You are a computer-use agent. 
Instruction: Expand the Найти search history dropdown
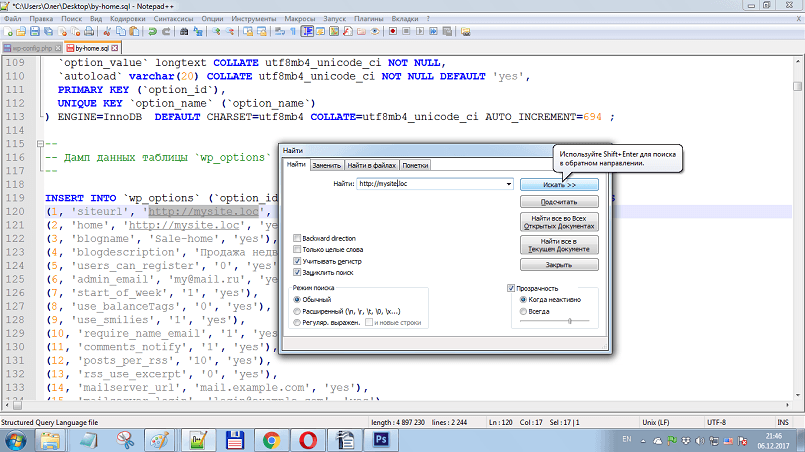click(509, 185)
